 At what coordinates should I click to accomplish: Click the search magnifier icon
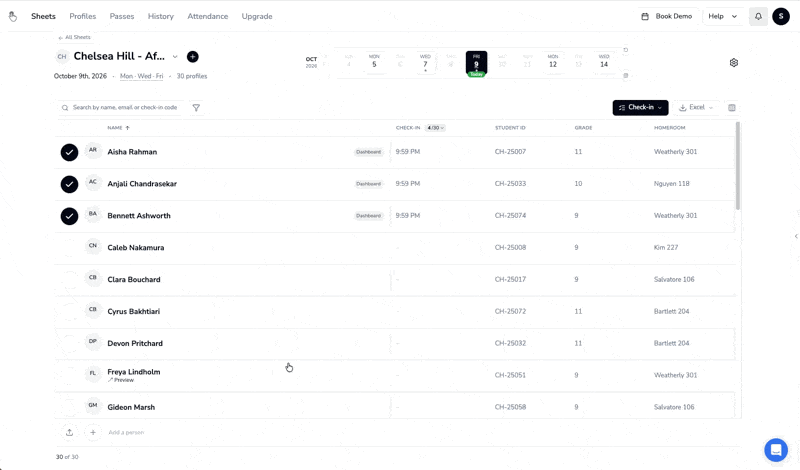[x=65, y=108]
